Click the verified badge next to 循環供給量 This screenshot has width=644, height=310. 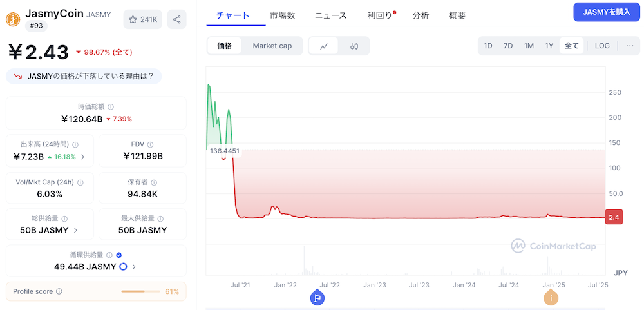pyautogui.click(x=118, y=255)
